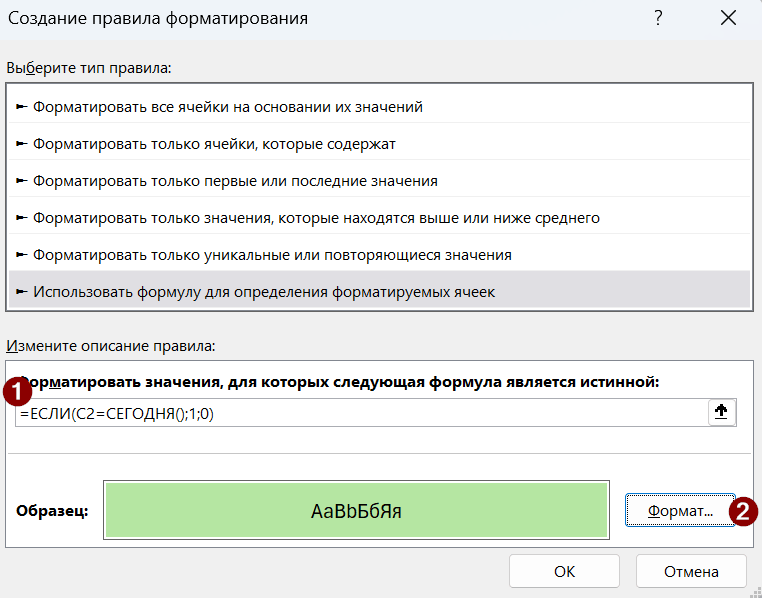Click the bold 'Форматировать значения...' formula caption
762x598 pixels.
click(338, 382)
